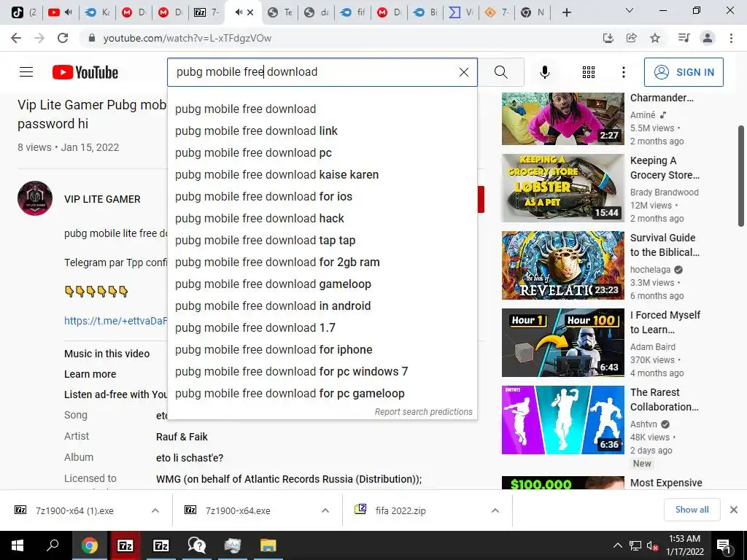747x560 pixels.
Task: Switch to the 'Te' browser tab
Action: coord(279,12)
